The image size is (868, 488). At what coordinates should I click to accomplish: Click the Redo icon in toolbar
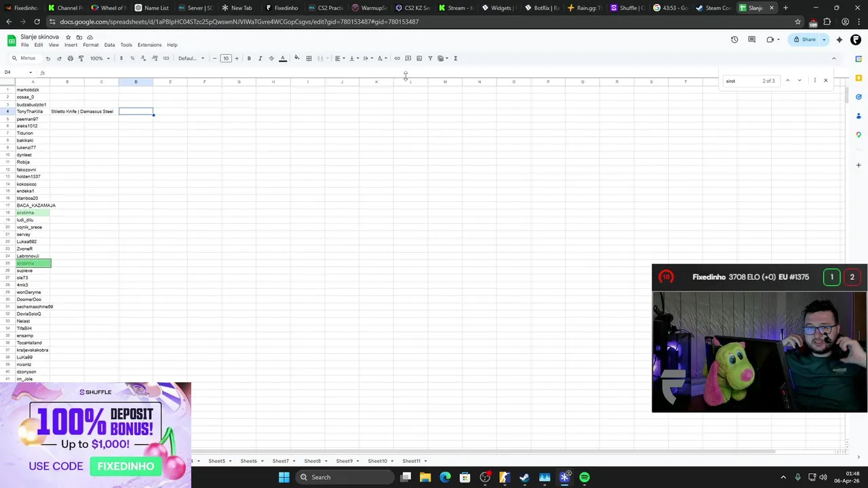point(59,58)
